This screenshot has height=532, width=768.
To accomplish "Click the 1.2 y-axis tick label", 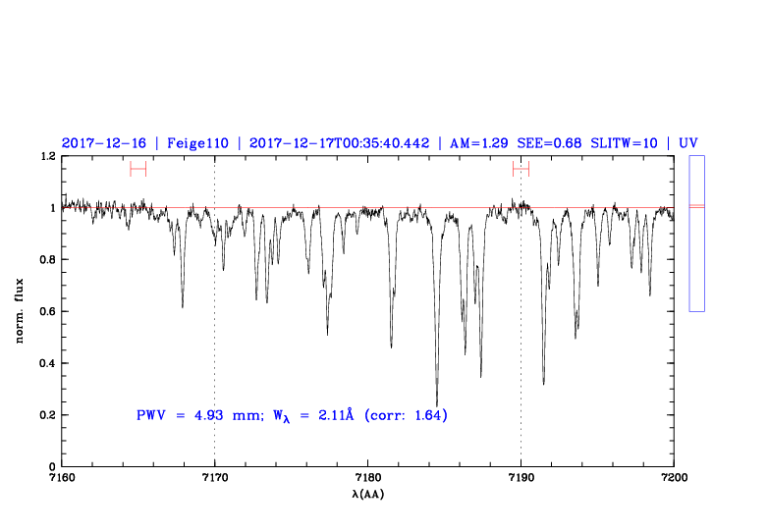I will [x=45, y=157].
